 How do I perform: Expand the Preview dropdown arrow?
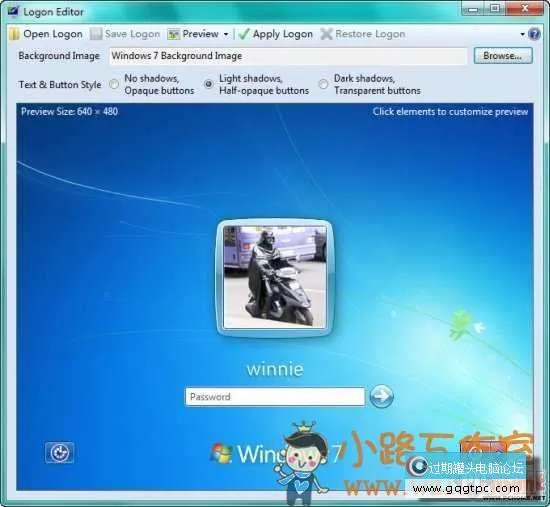pyautogui.click(x=226, y=34)
